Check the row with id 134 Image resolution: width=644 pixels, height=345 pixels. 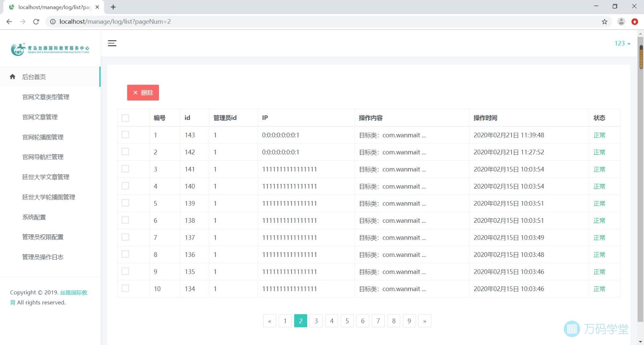125,288
